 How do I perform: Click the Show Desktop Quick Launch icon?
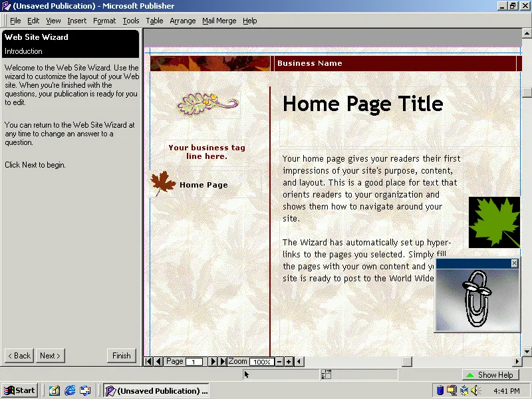(54, 390)
